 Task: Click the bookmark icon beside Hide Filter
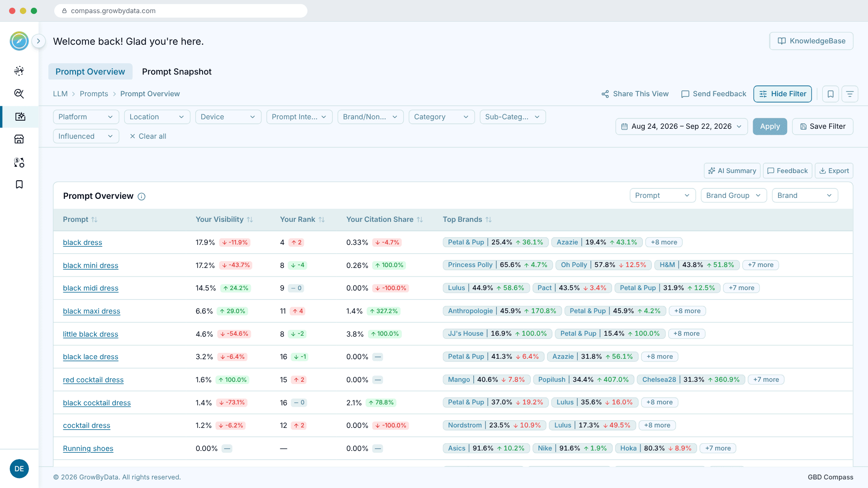830,94
